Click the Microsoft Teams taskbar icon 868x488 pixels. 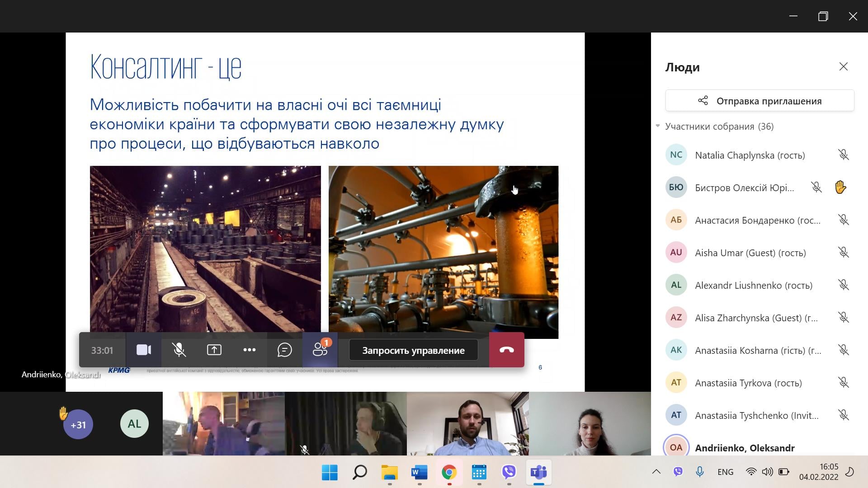(538, 472)
